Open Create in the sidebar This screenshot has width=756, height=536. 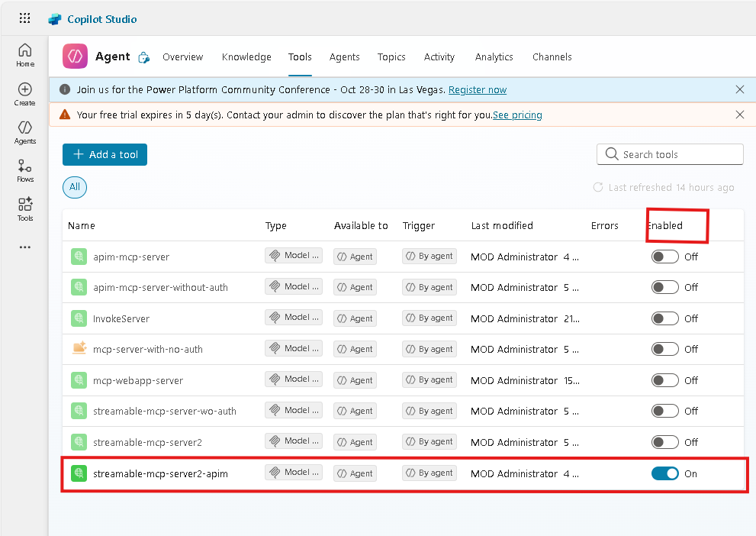24,95
